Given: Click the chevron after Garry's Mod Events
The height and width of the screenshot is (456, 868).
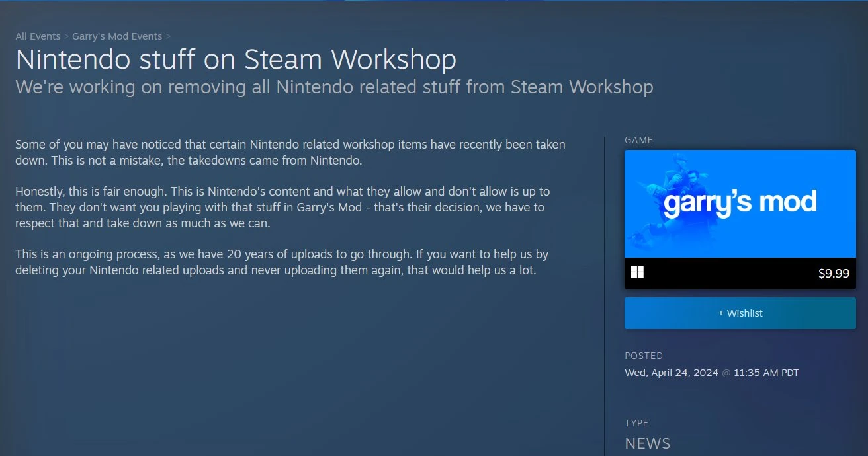Looking at the screenshot, I should (x=167, y=36).
